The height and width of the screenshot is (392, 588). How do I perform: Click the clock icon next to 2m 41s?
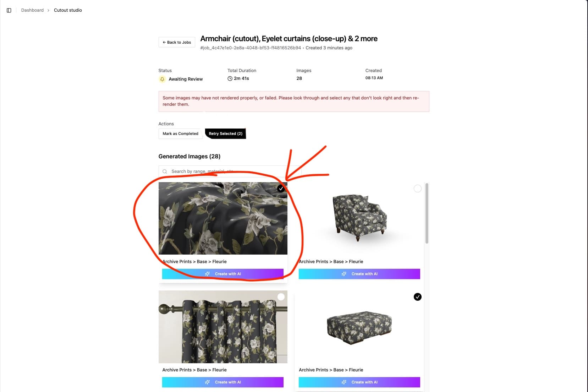click(x=230, y=78)
